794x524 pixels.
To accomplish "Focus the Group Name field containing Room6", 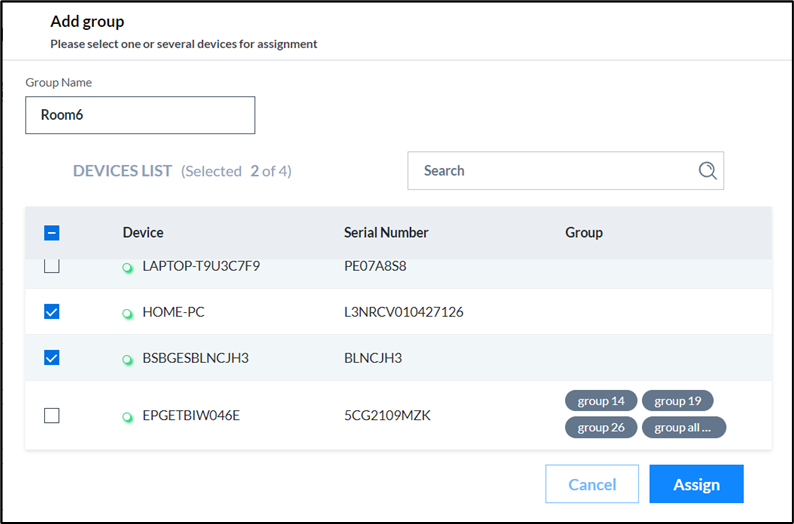I will [x=140, y=115].
